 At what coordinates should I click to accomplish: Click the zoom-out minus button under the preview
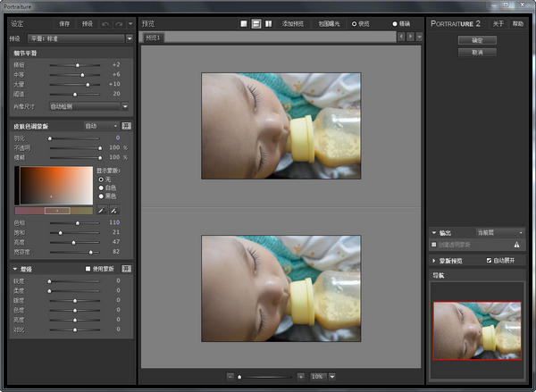(x=230, y=376)
